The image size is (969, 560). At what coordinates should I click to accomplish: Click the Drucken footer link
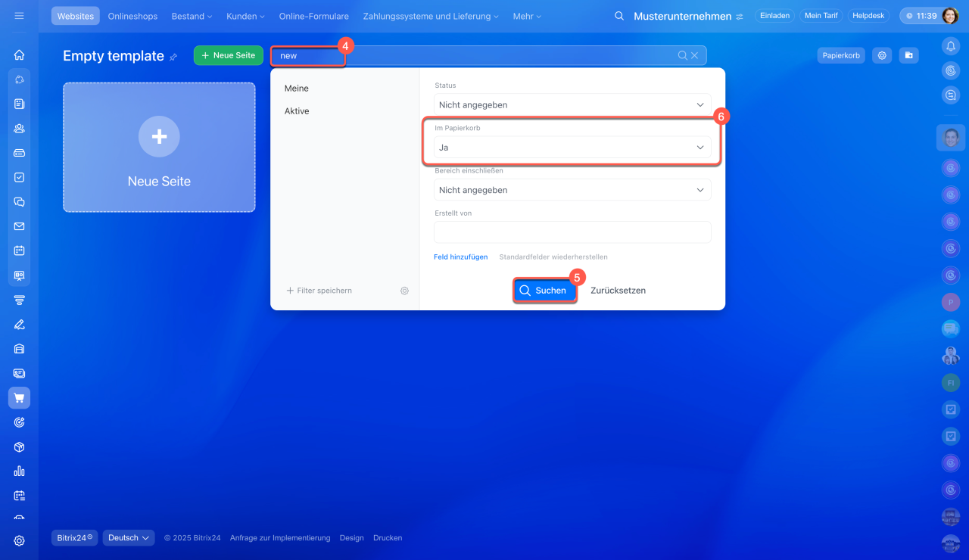pos(388,538)
